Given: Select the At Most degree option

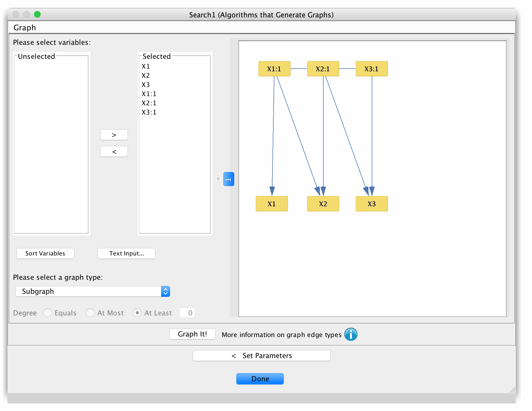Looking at the screenshot, I should point(90,313).
